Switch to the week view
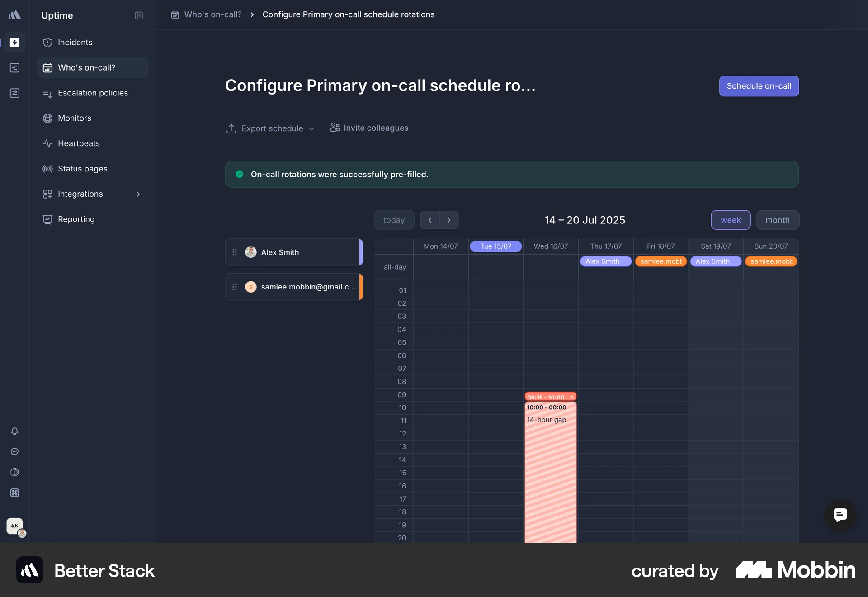The height and width of the screenshot is (597, 868). point(730,220)
